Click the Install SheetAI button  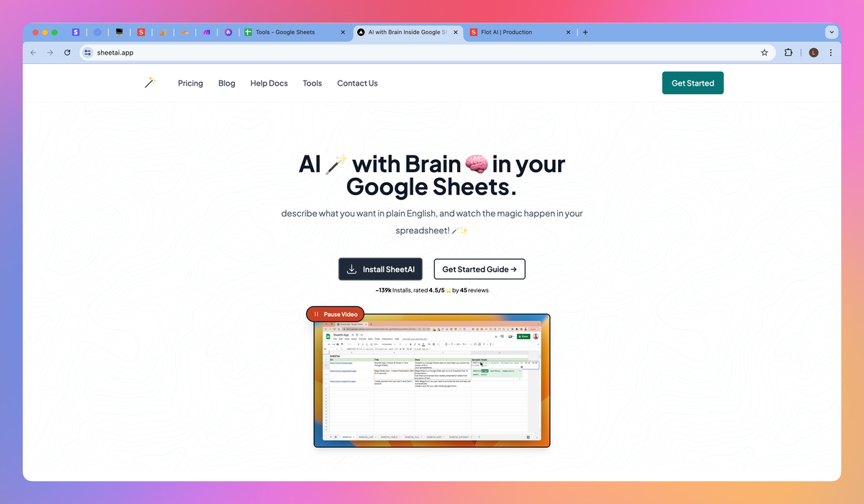(381, 269)
